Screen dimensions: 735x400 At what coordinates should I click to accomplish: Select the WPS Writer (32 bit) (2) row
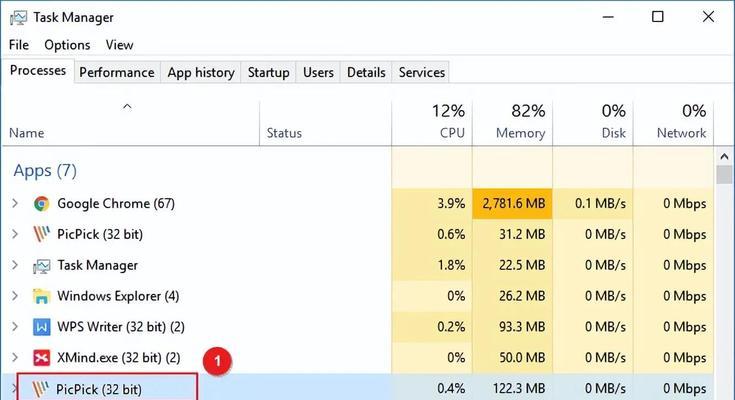click(x=358, y=327)
